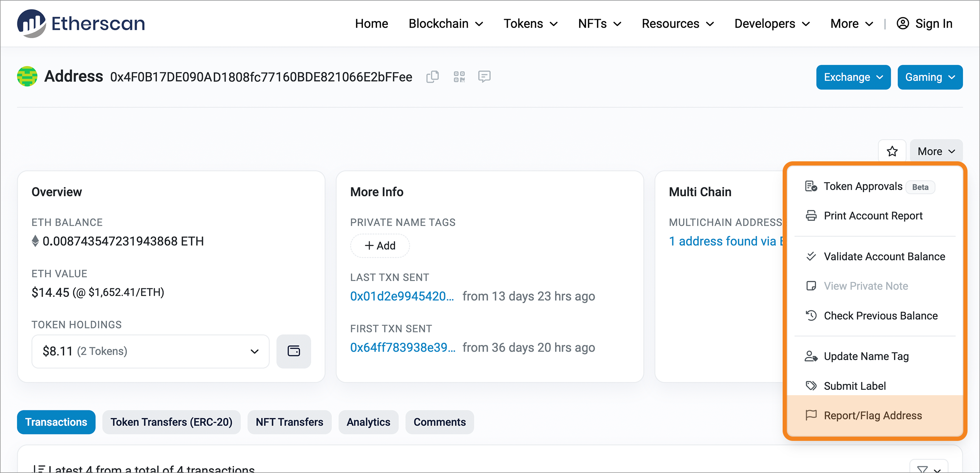980x473 pixels.
Task: Select Update Name Tag
Action: [875, 356]
